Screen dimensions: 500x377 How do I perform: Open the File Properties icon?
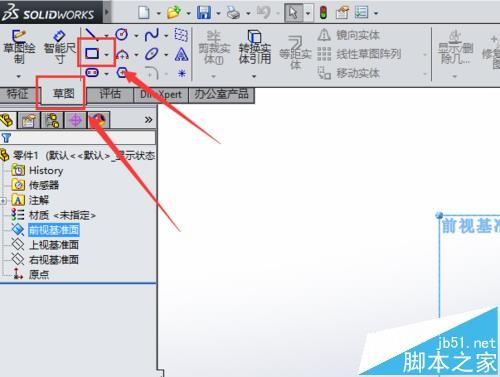click(x=342, y=13)
